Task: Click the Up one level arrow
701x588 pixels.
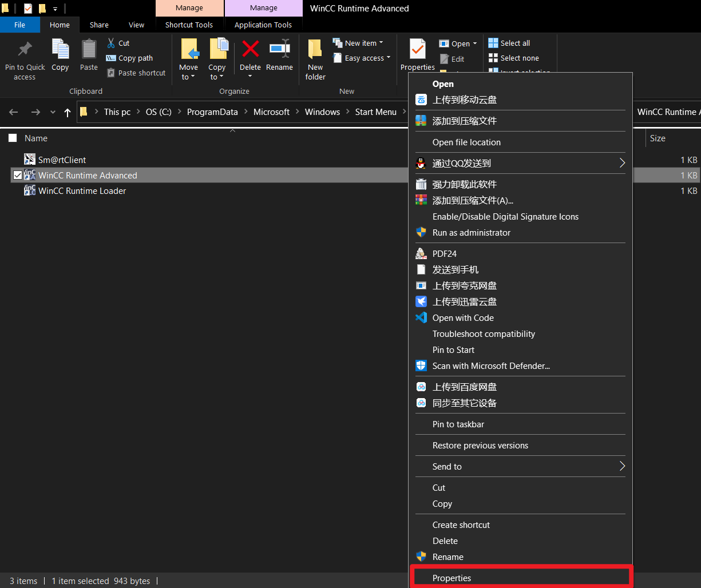Action: (68, 112)
